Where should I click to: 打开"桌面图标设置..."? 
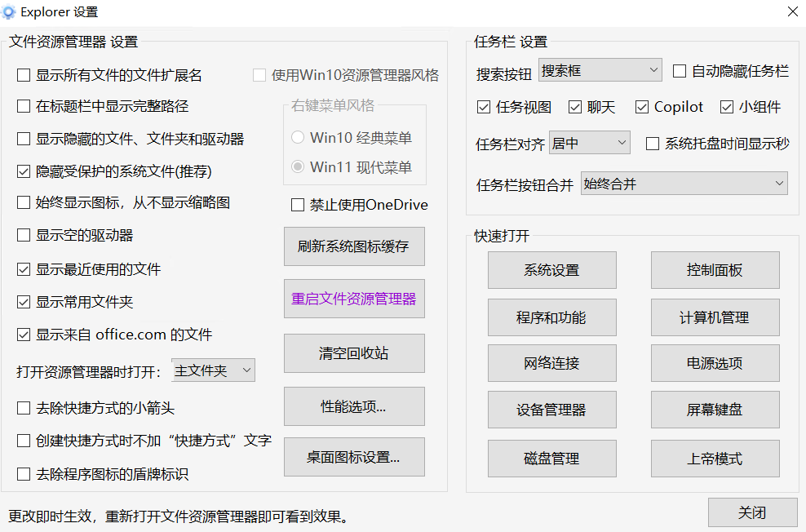pyautogui.click(x=354, y=457)
